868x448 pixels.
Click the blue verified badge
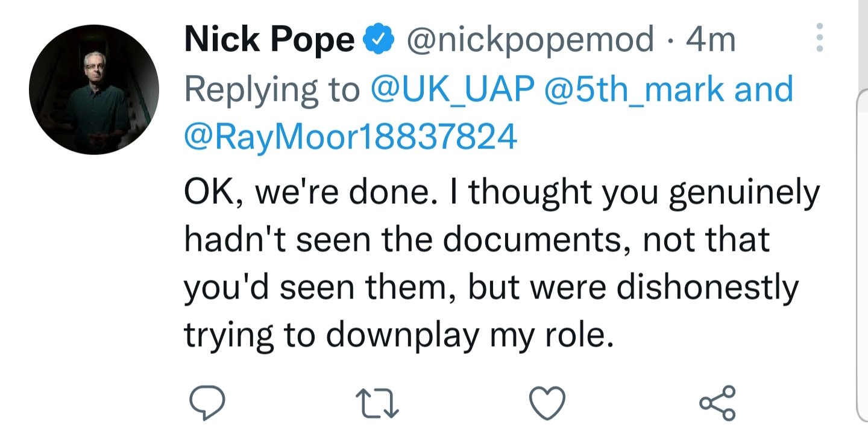378,40
